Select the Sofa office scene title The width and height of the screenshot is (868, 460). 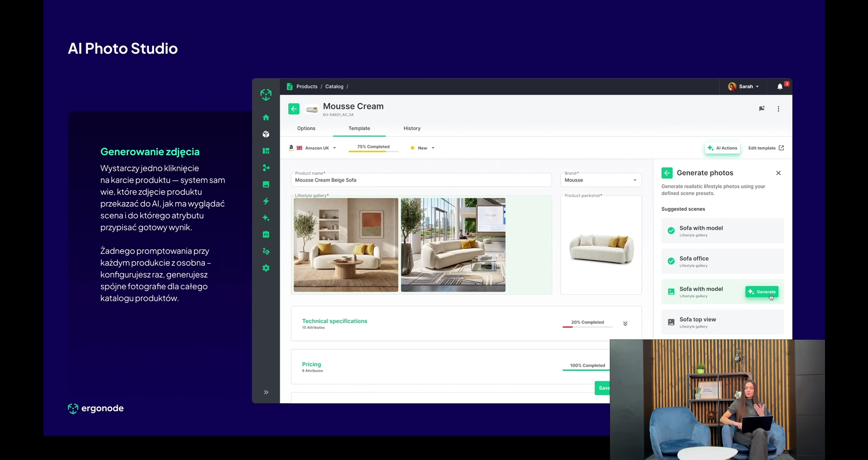(694, 259)
